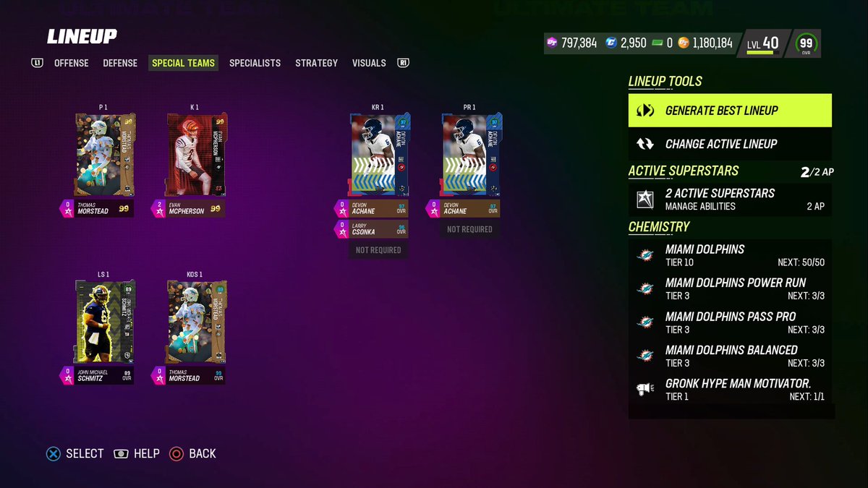Open the Strategy tab
868x488 pixels.
coord(316,63)
